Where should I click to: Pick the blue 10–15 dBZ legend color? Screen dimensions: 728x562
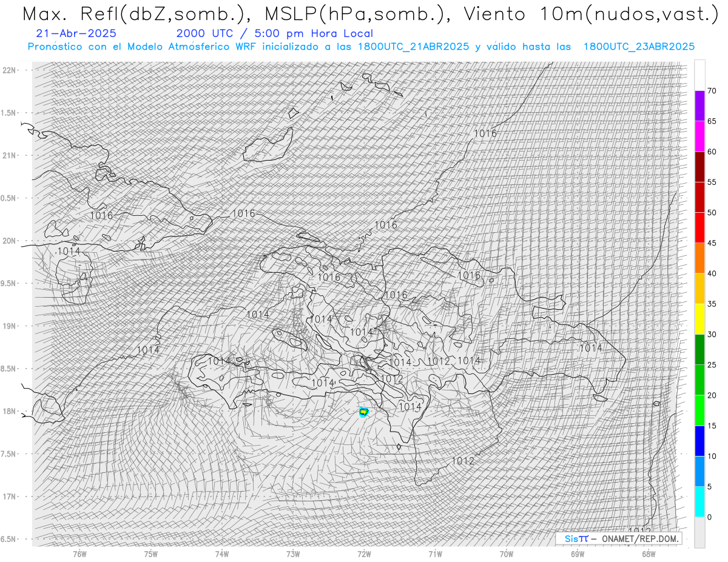pos(699,441)
